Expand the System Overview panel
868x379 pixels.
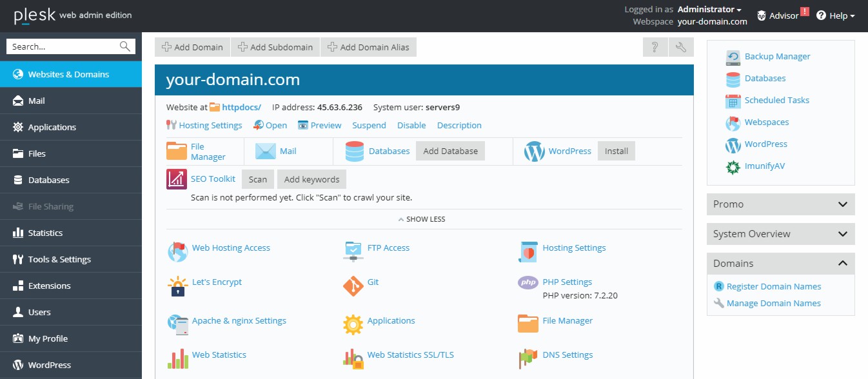coord(781,234)
